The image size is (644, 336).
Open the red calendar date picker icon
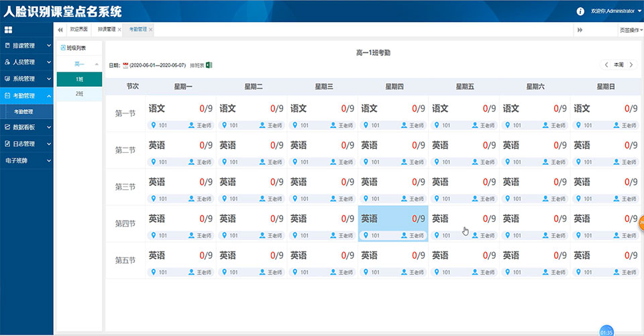(x=125, y=65)
